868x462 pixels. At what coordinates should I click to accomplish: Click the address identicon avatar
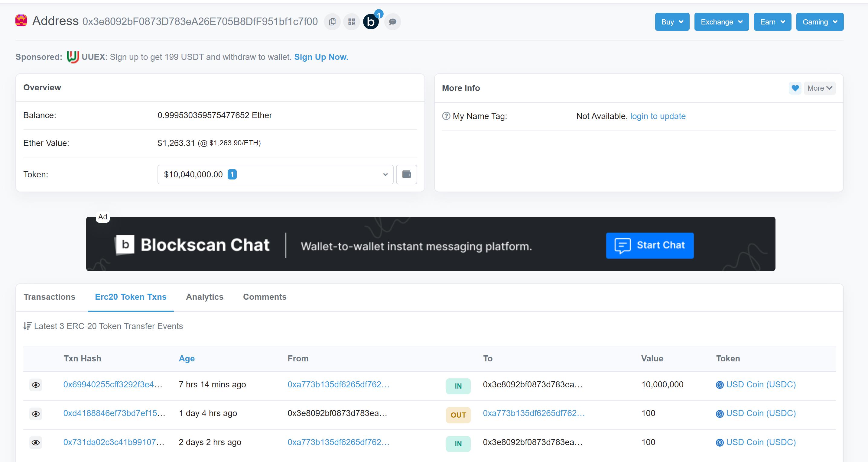pyautogui.click(x=21, y=21)
